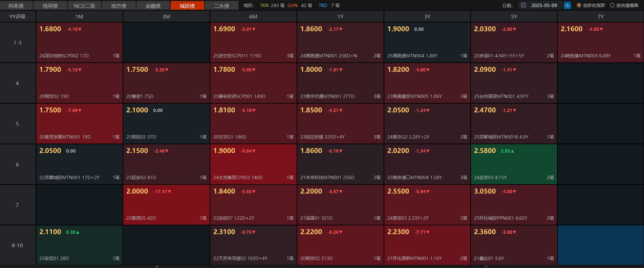644x268 pixels.
Task: Open the 25邯郸城投MTN001B 4.9Y cell
Action: coord(514,124)
